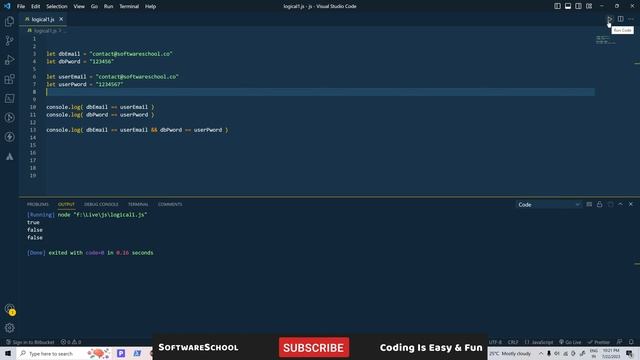Switch to the Debug Console tab
The image size is (640, 360).
[101, 204]
